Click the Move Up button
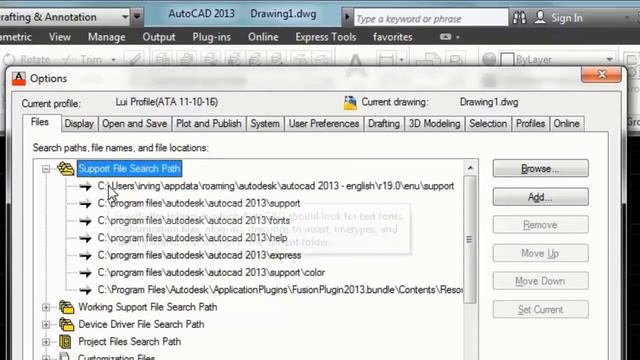Screen dimensions: 640x360 [540, 253]
